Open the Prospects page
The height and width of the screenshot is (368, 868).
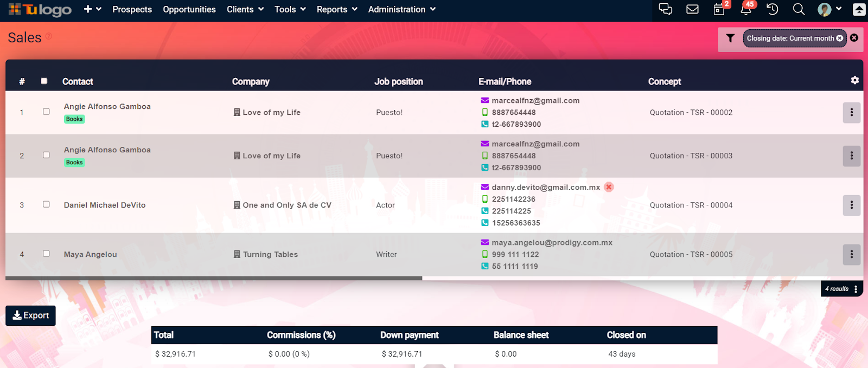132,9
